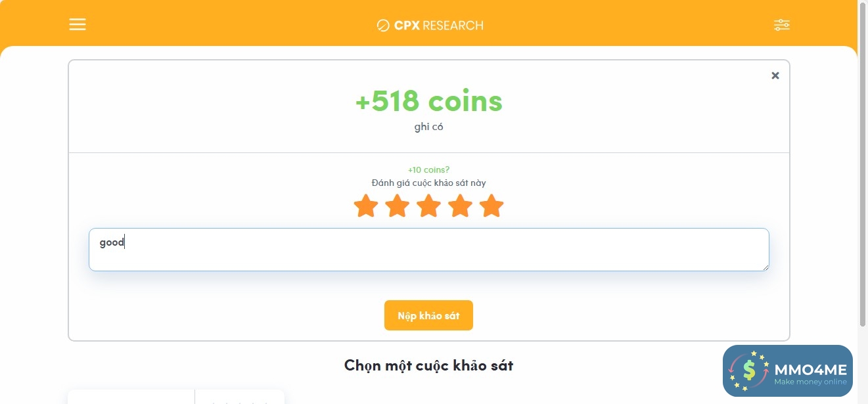The width and height of the screenshot is (868, 404).
Task: Click the CPX Research logo
Action: 430,26
